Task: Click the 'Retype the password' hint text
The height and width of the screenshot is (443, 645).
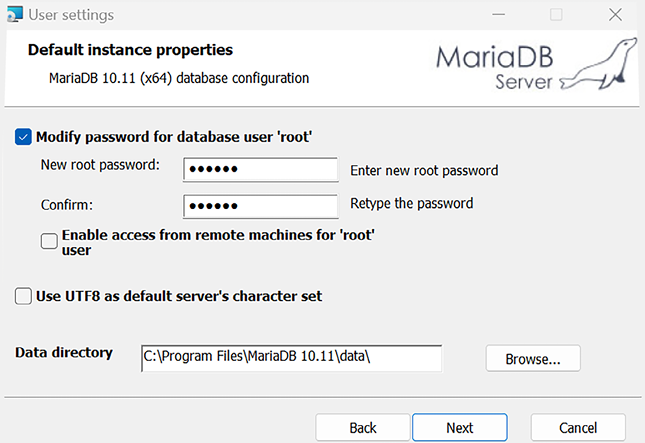Action: (411, 203)
